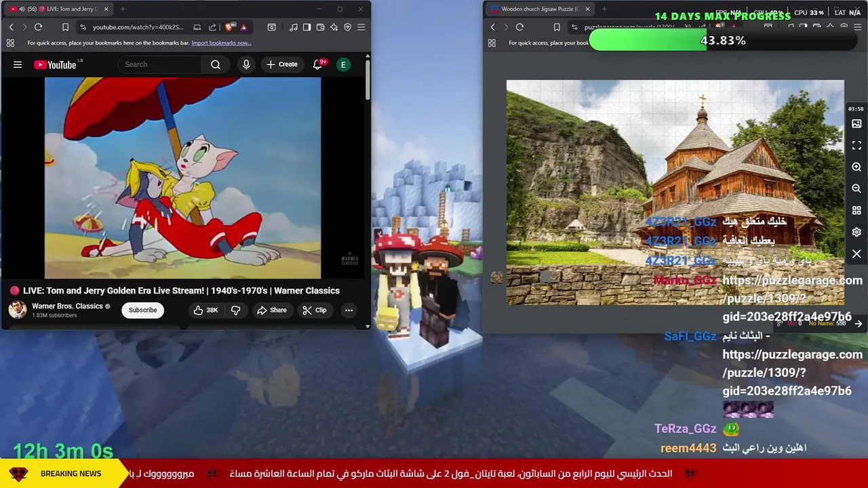Dislike the Tom and Jerry video
This screenshot has width=868, height=488.
(236, 310)
